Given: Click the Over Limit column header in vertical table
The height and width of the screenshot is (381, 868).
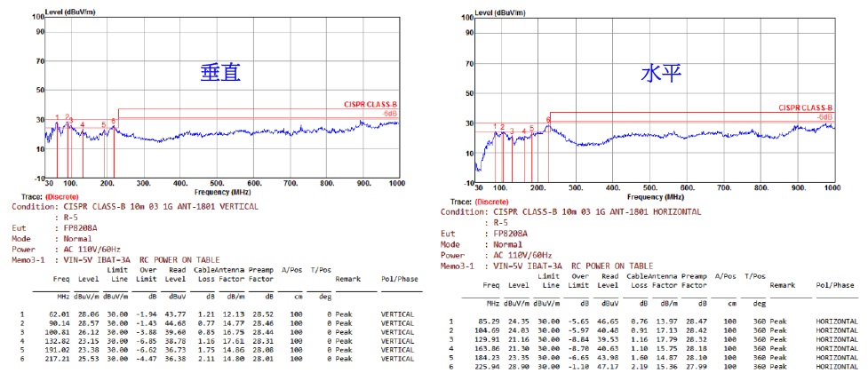Looking at the screenshot, I should (x=147, y=274).
